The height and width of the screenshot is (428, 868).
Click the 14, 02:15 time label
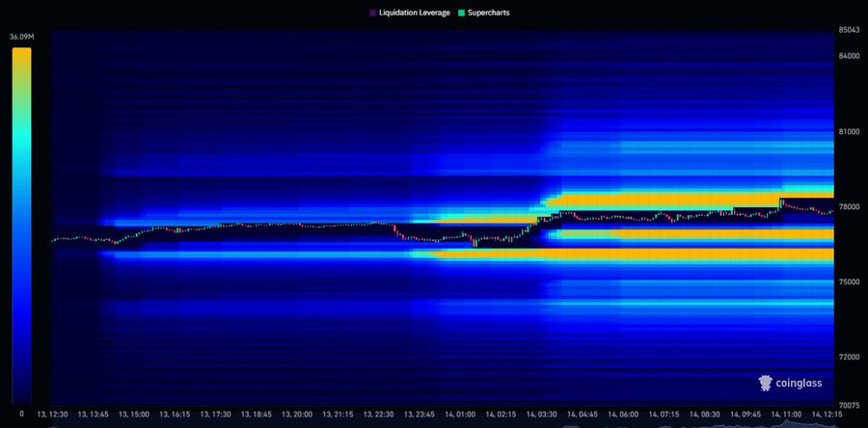(x=501, y=415)
